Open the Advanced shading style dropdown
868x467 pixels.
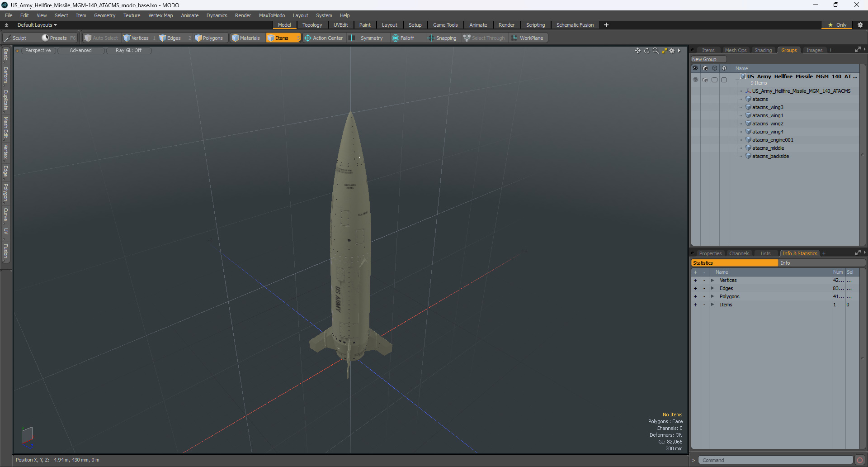[80, 51]
